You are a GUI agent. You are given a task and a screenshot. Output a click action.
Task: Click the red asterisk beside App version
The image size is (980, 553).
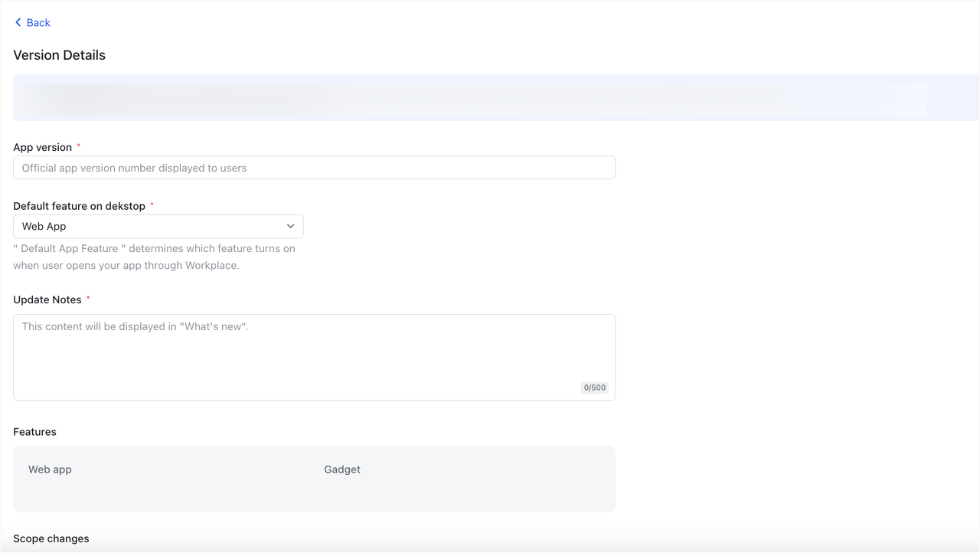(79, 146)
